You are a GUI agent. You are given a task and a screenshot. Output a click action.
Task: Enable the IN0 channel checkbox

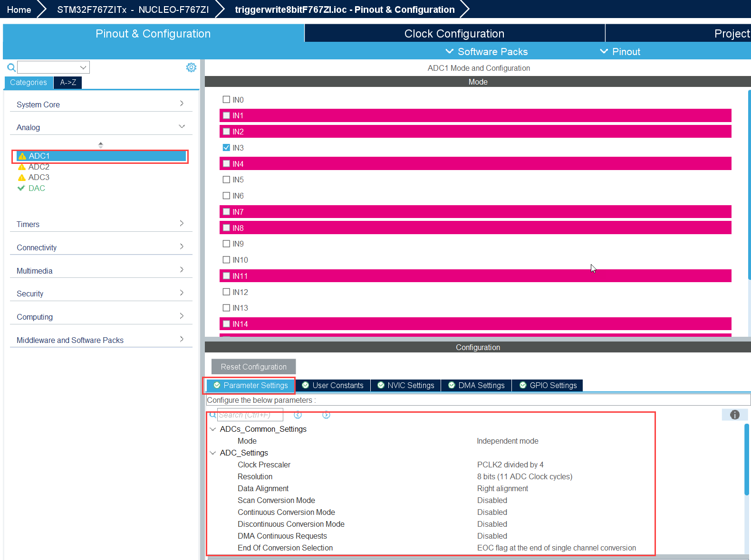tap(227, 100)
